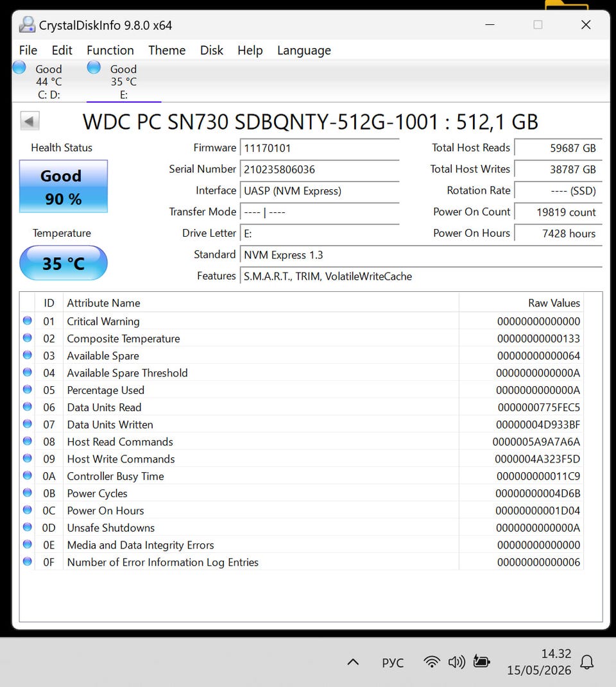Click status orb of Media and Data Integrity Errors
The height and width of the screenshot is (687, 616).
tap(27, 544)
